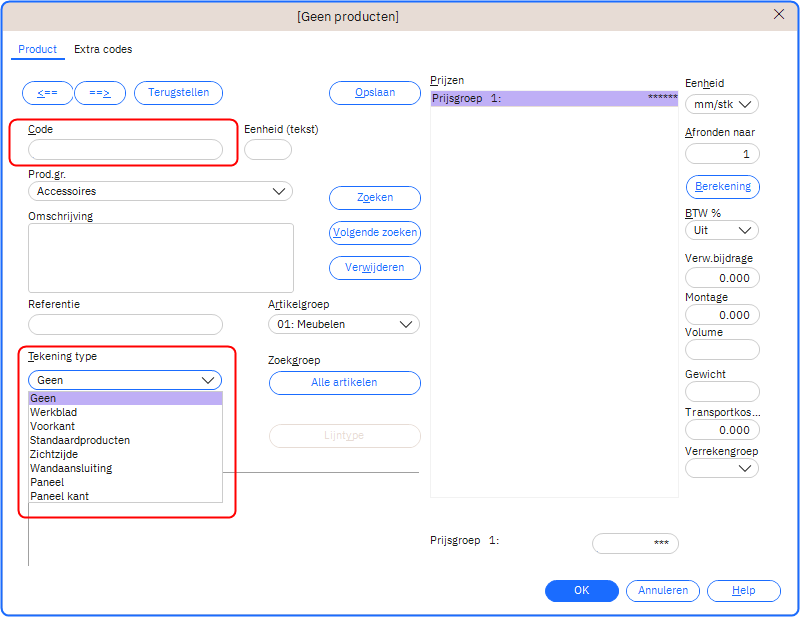This screenshot has height=617, width=800.
Task: Select the Prijsgroep 1 row in Prijzen
Action: [553, 98]
